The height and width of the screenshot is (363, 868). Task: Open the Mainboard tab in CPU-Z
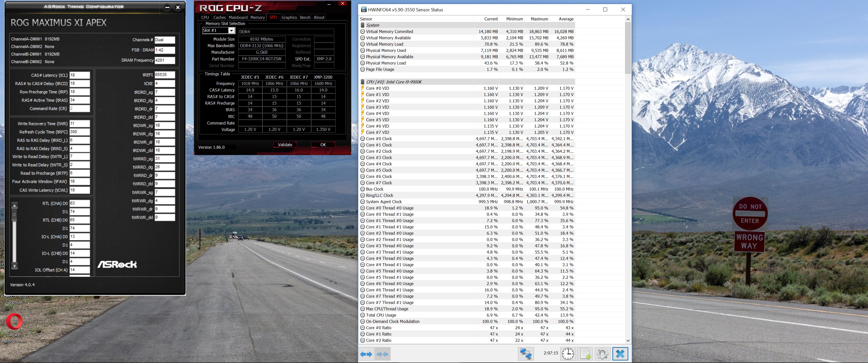click(238, 17)
